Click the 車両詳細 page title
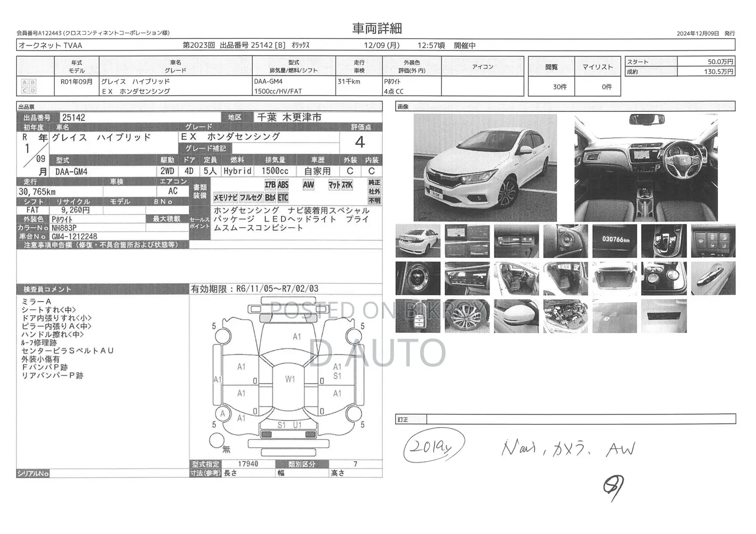This screenshot has width=756, height=534. coord(377,28)
